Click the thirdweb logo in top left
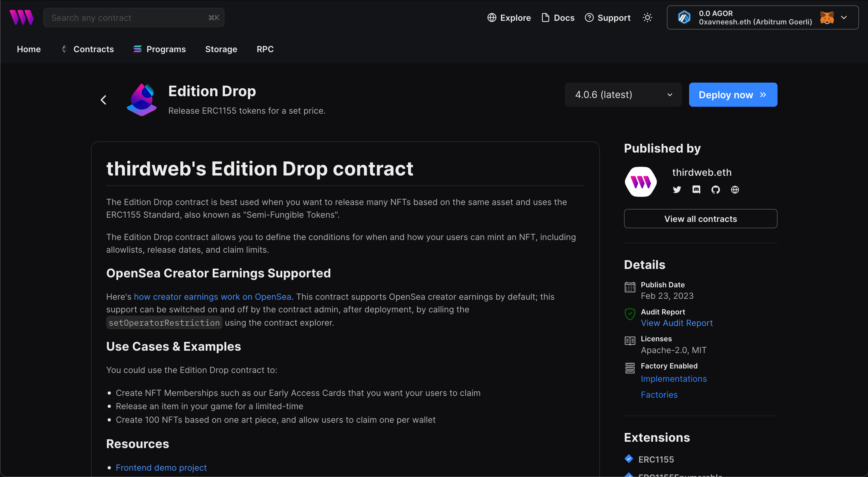Image resolution: width=868 pixels, height=477 pixels. click(x=22, y=17)
